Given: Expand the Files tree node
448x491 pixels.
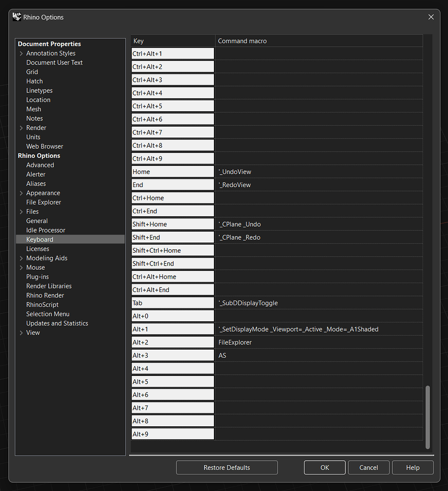Looking at the screenshot, I should 21,211.
